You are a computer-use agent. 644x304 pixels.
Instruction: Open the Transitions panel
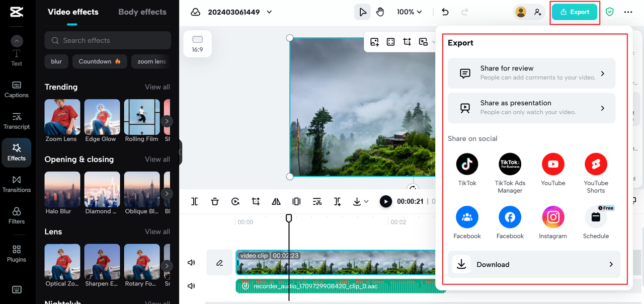[x=17, y=184]
